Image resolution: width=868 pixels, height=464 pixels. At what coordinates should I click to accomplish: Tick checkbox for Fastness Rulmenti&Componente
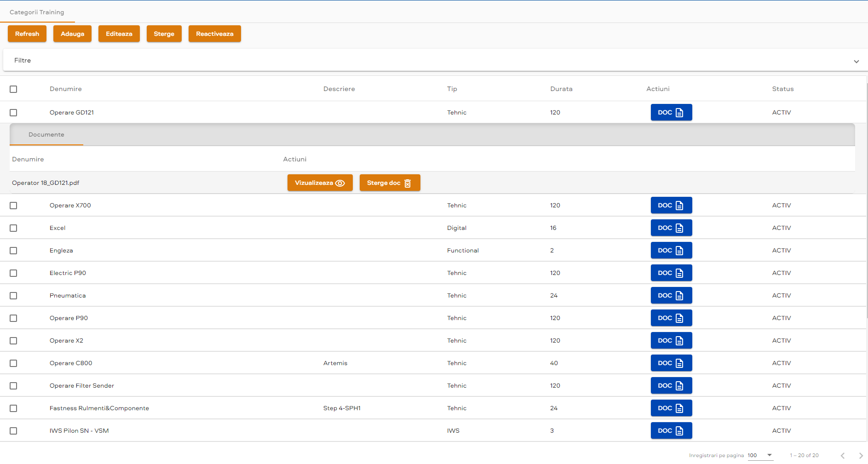tap(13, 408)
